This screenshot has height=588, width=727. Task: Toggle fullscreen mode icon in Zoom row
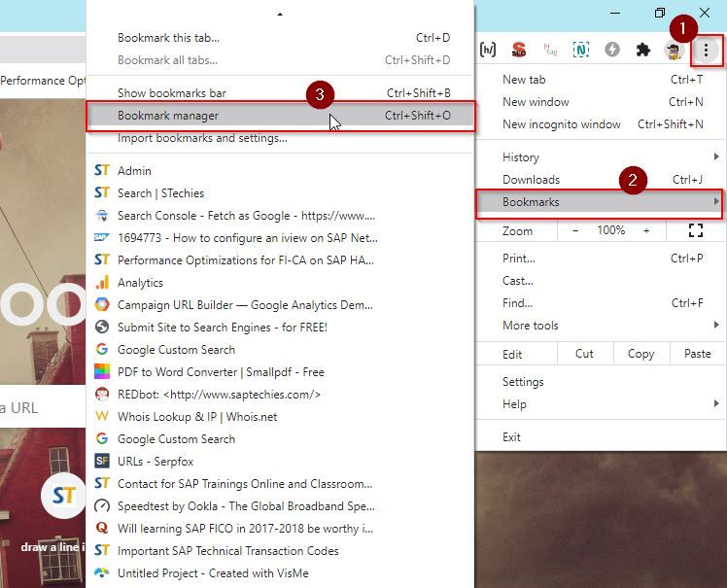696,230
